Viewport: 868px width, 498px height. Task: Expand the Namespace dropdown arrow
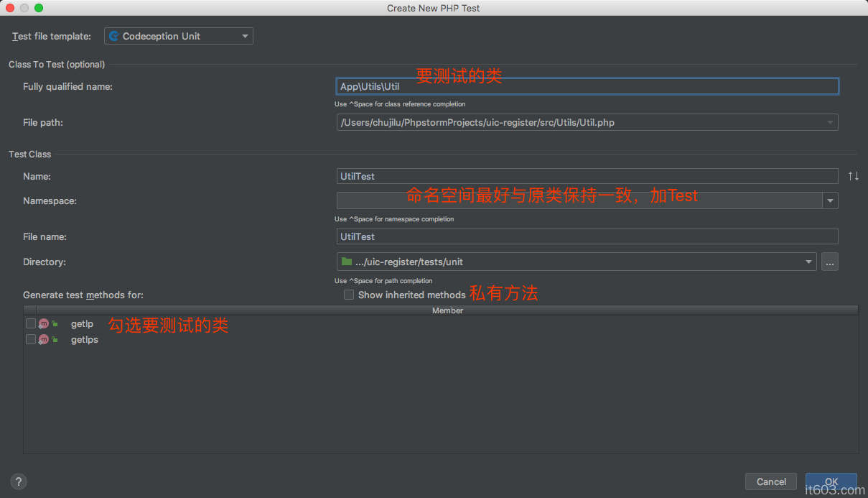[x=830, y=201]
